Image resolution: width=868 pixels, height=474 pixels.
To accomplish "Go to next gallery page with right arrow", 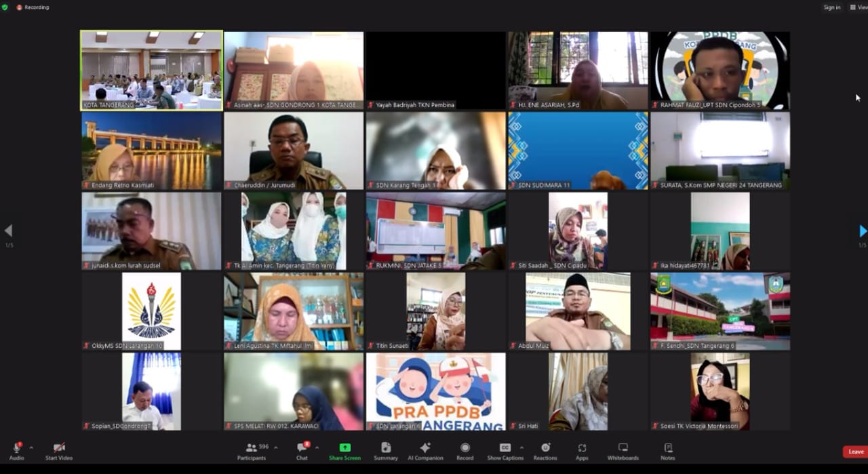I will pyautogui.click(x=863, y=231).
